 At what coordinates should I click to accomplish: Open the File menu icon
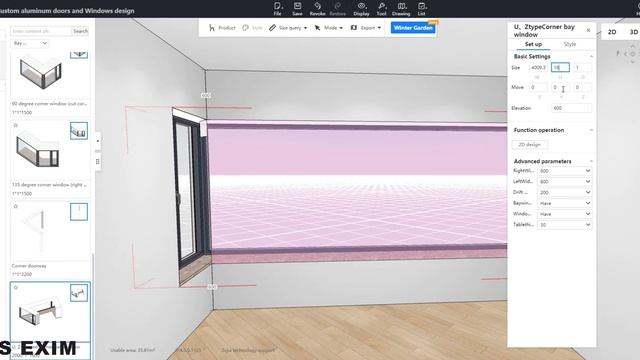tap(278, 9)
